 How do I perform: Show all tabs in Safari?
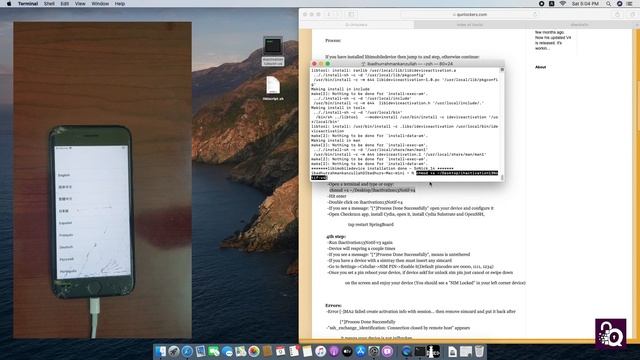pyautogui.click(x=632, y=14)
